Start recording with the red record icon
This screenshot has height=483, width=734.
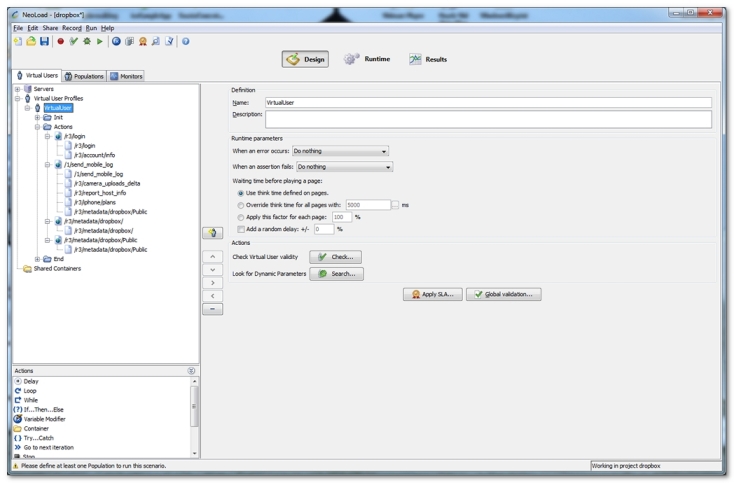[x=60, y=42]
